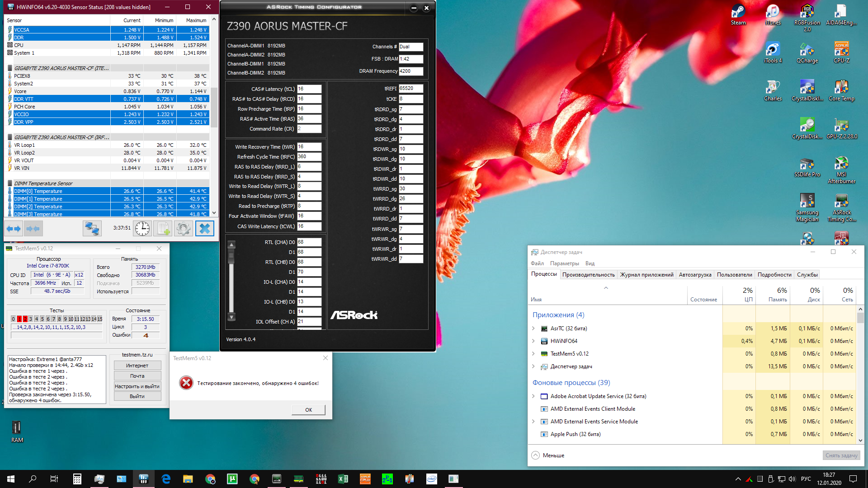868x488 pixels.
Task: Open HWiNFO settings gear icon
Action: 183,229
